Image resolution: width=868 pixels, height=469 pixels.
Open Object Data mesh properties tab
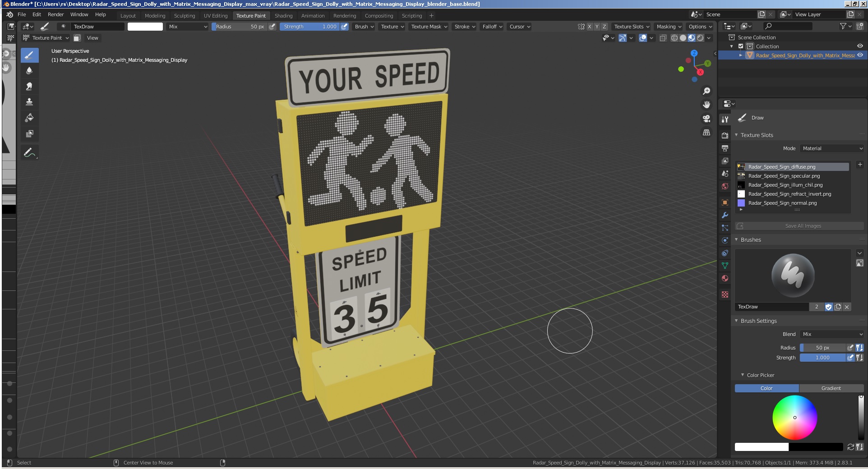[725, 266]
